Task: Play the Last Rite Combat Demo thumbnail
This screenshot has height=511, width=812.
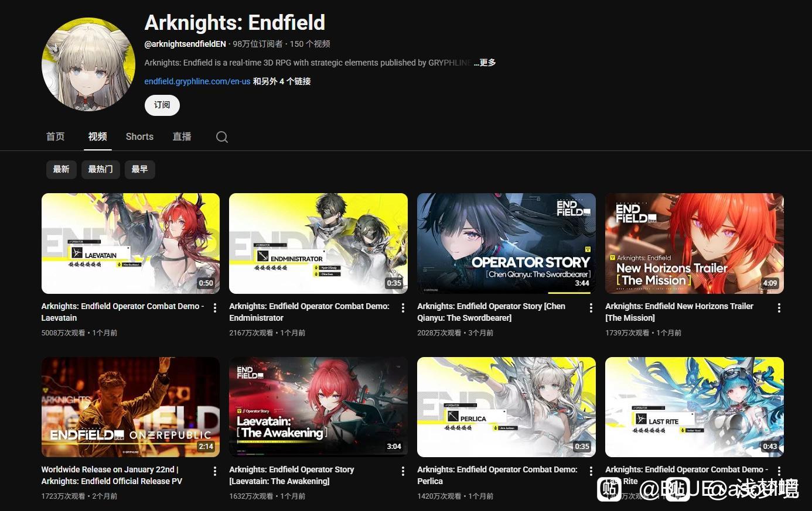Action: click(694, 407)
